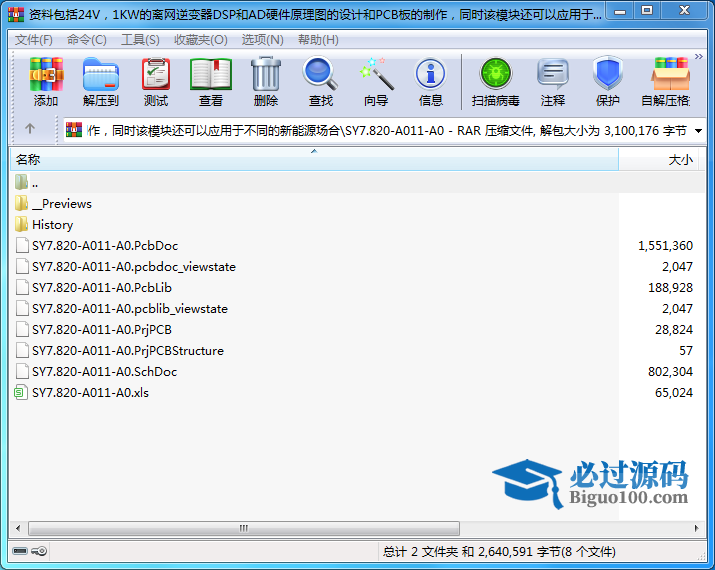Open the Tools (工具) menu
The height and width of the screenshot is (570, 715).
140,40
